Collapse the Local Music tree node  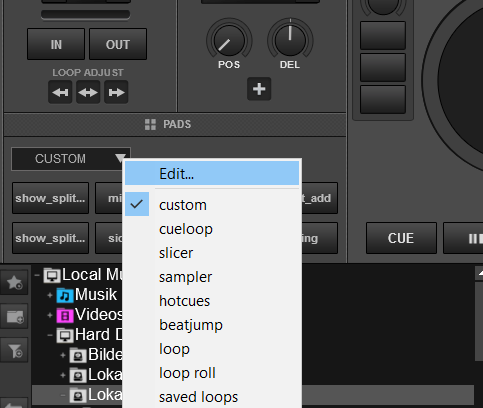tap(37, 275)
